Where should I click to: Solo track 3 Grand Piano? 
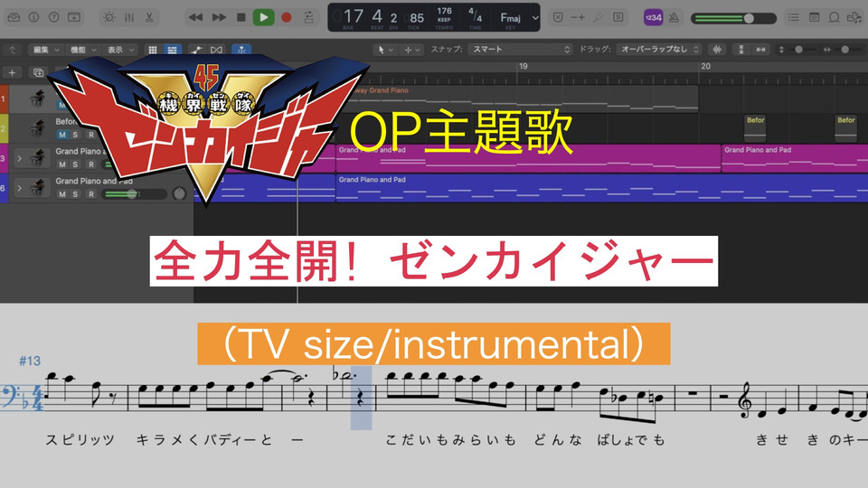click(x=76, y=164)
